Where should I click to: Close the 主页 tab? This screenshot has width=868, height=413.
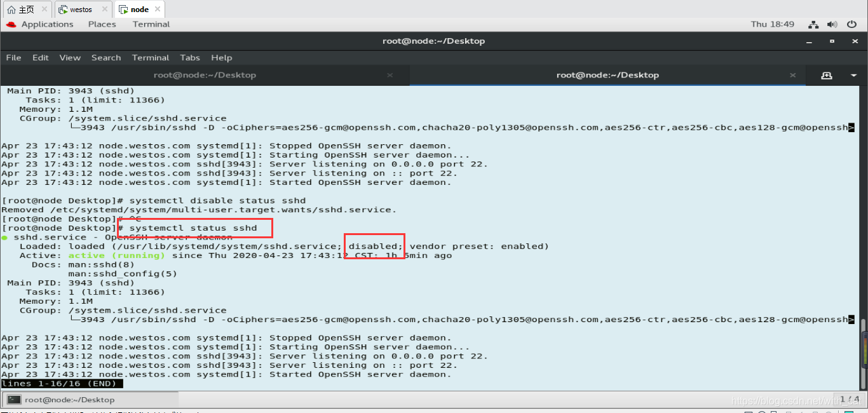pyautogui.click(x=44, y=10)
